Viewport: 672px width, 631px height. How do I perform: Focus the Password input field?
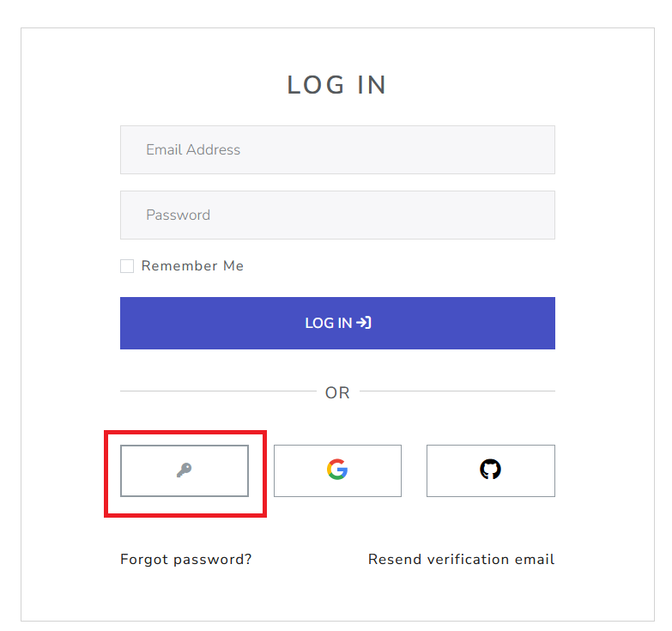(x=337, y=215)
